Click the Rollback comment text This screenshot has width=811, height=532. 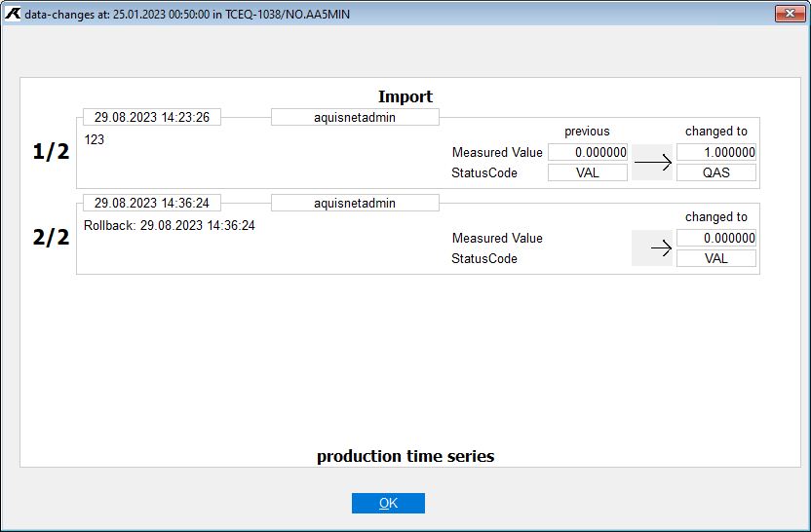[x=170, y=226]
